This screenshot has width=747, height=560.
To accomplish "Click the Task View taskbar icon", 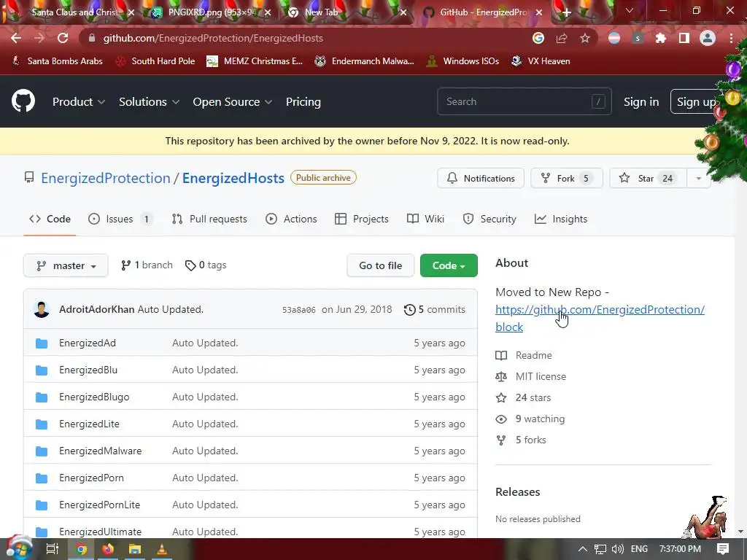I will [52, 550].
